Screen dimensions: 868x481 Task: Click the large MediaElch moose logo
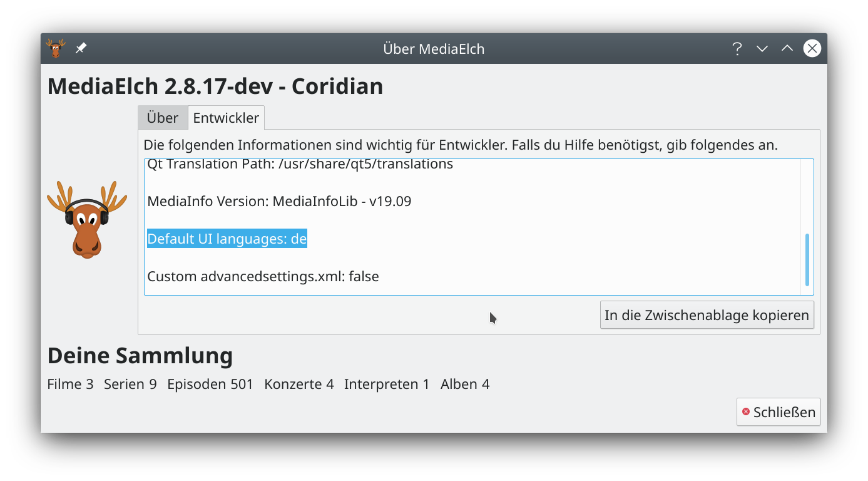coord(86,219)
